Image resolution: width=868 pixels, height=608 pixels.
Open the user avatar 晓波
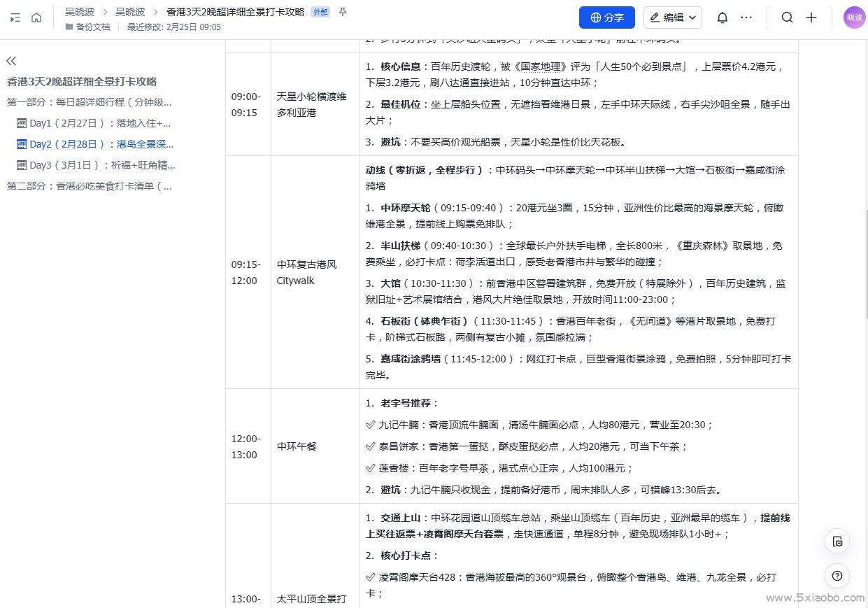point(854,17)
